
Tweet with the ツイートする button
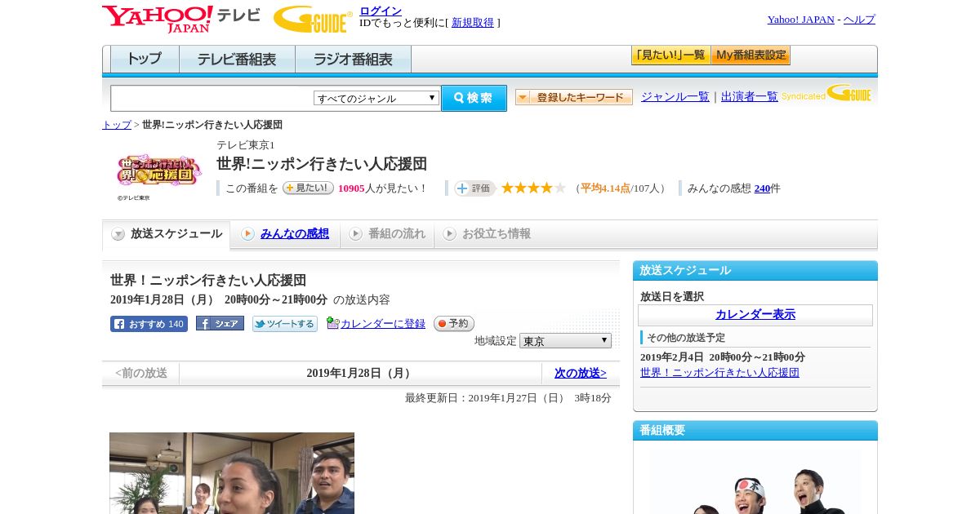tap(285, 324)
